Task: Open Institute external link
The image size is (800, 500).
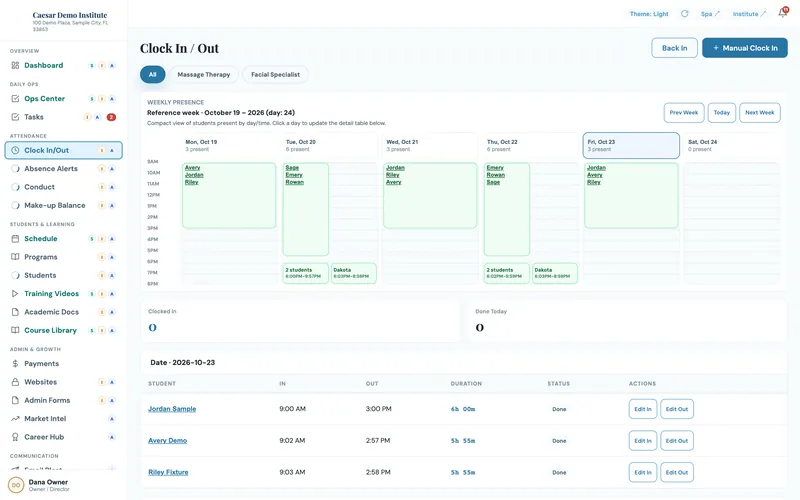Action: (749, 14)
